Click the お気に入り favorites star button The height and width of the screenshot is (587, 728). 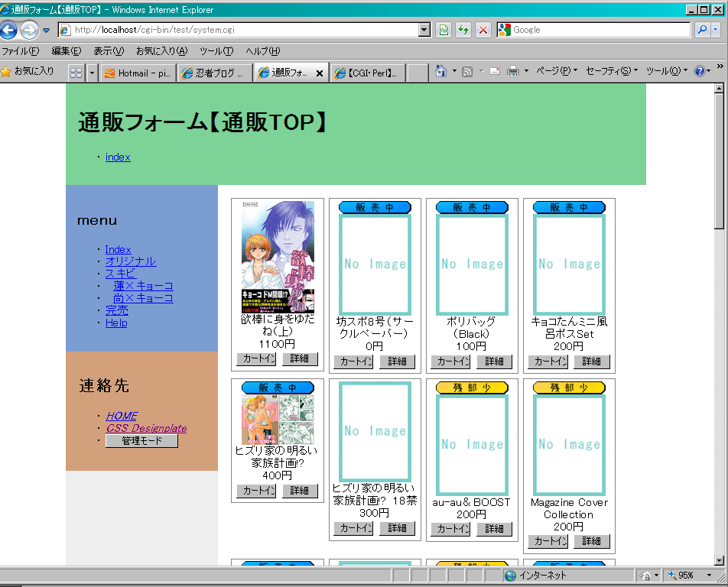click(28, 71)
